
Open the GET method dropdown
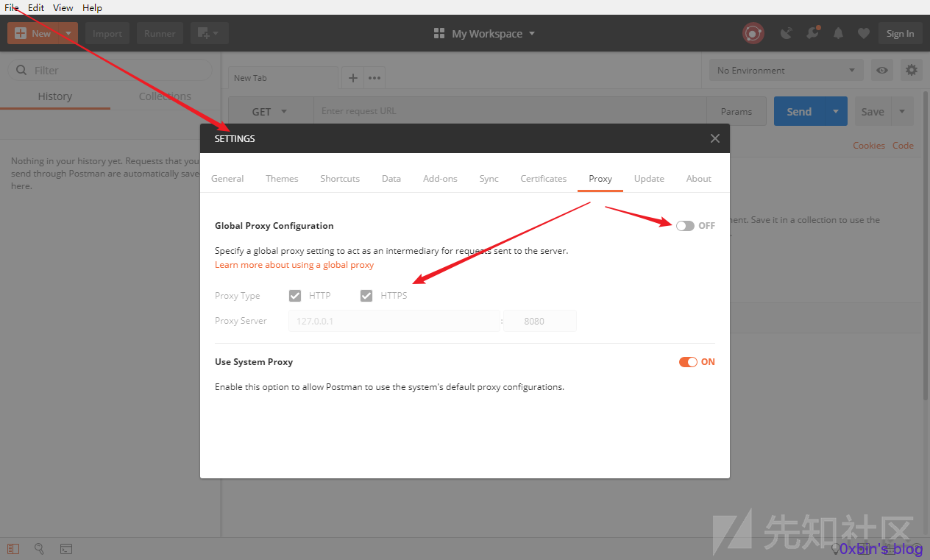coord(271,112)
